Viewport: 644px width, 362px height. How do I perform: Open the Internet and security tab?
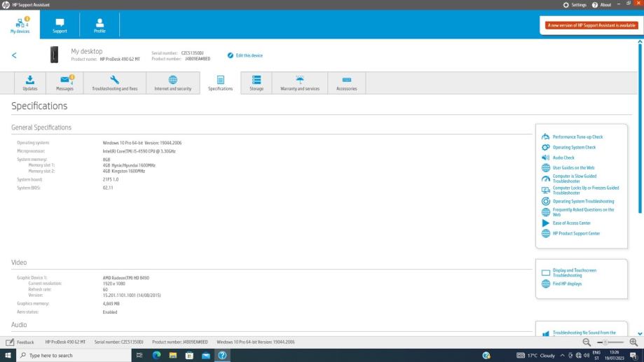(x=172, y=83)
